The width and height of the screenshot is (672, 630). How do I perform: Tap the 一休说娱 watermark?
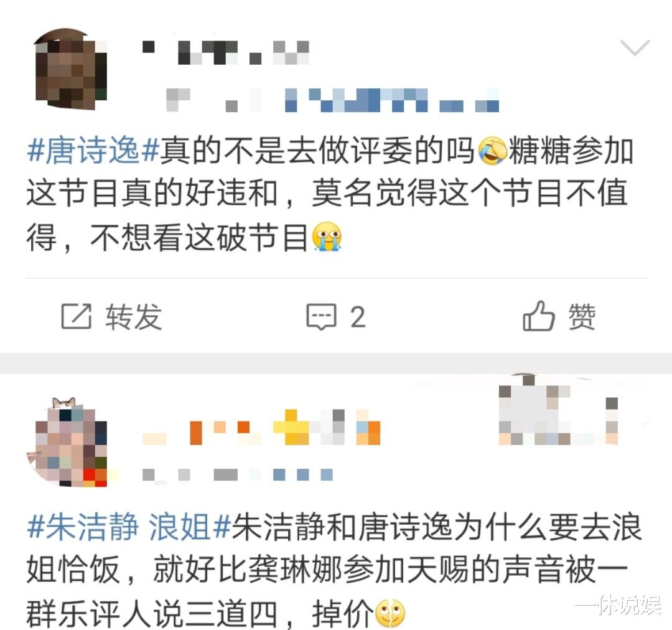pyautogui.click(x=618, y=606)
